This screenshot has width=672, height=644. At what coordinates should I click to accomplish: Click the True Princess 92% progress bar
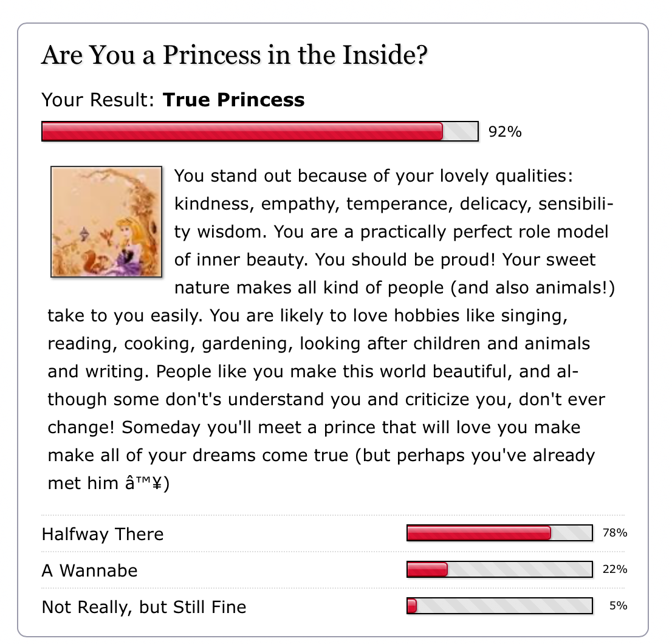coord(260,131)
